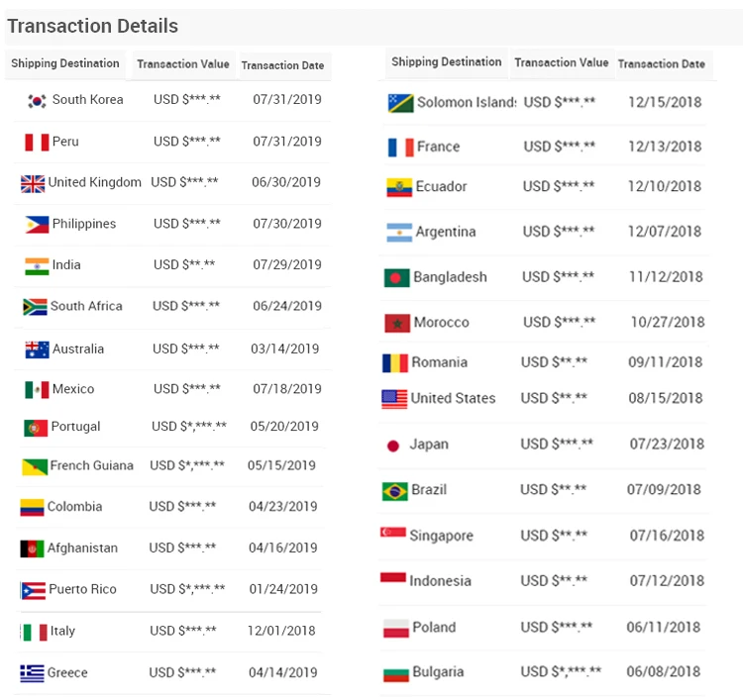Click the Puerto Rico flag icon

33,590
